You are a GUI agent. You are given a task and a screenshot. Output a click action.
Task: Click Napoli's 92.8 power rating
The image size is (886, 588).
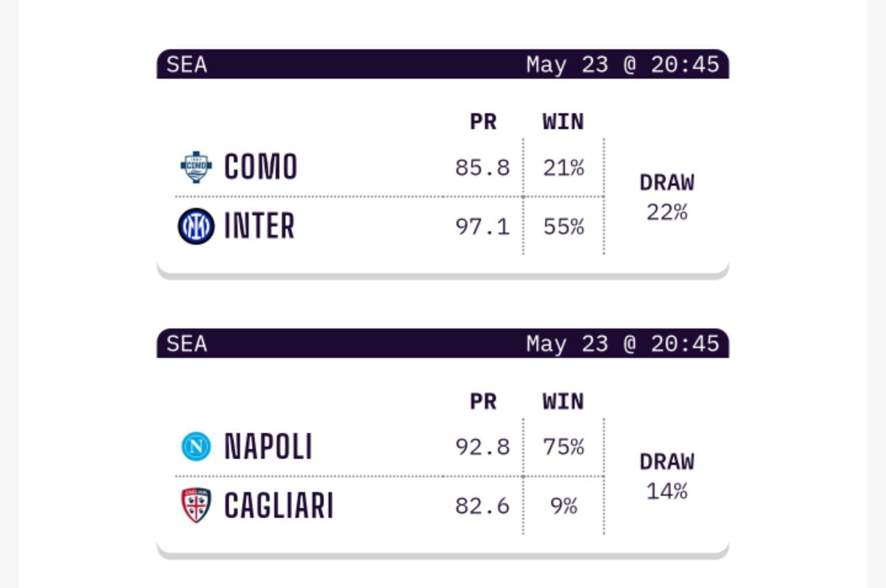click(x=482, y=447)
